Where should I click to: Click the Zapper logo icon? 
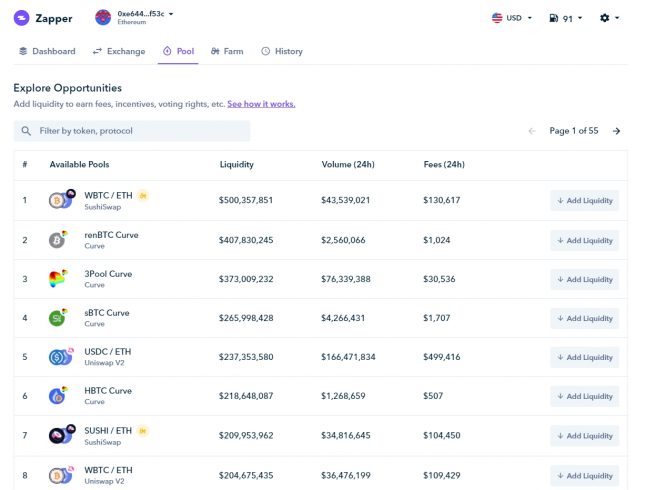click(x=21, y=18)
